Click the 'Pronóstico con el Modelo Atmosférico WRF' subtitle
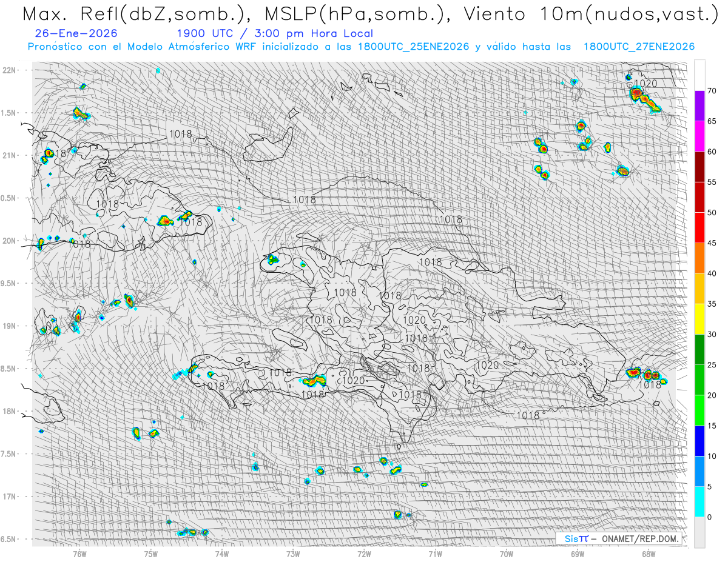 pos(143,47)
